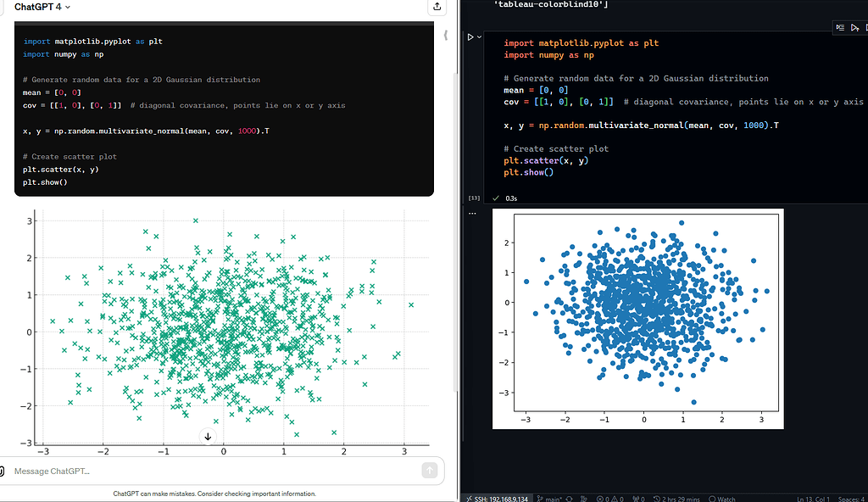Run the notebook cell with the play button

[470, 36]
